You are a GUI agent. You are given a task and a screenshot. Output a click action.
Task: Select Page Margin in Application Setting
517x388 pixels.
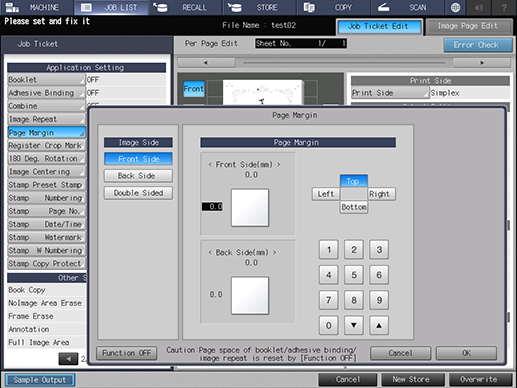click(46, 132)
